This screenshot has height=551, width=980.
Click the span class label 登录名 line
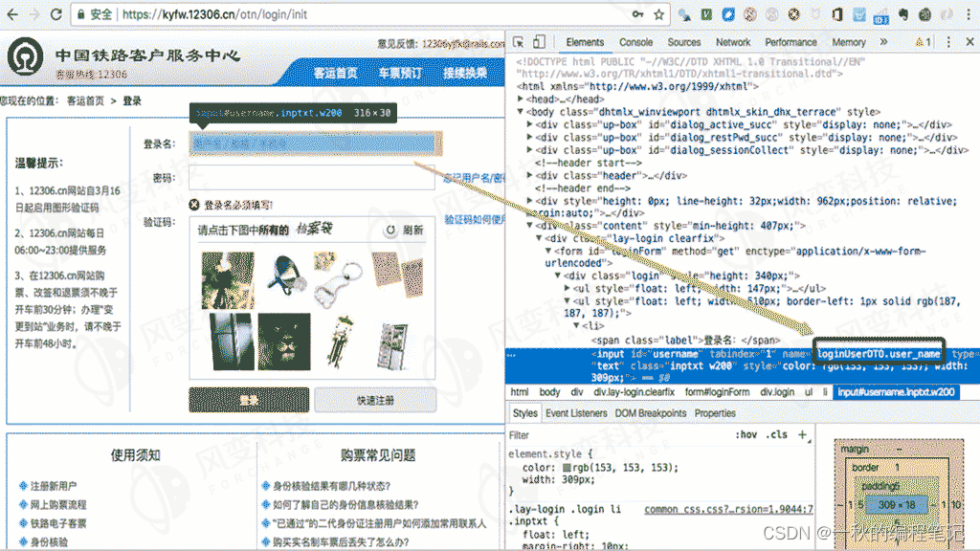tap(685, 340)
